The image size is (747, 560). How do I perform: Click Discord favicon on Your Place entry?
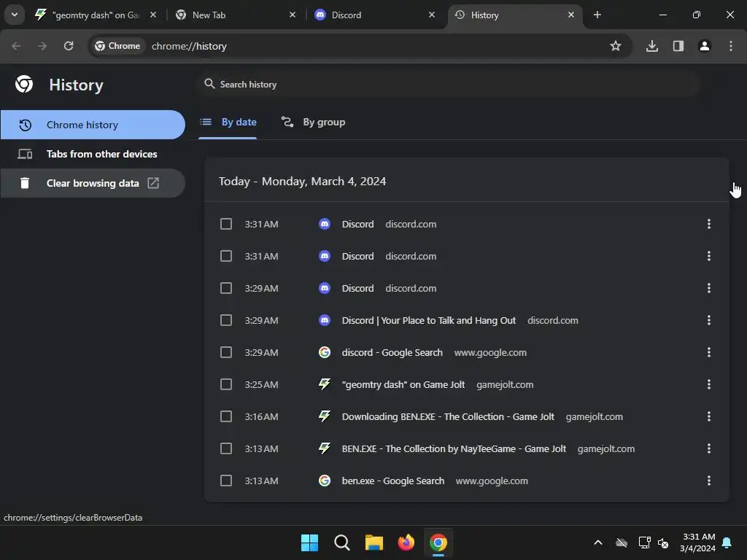(x=325, y=320)
